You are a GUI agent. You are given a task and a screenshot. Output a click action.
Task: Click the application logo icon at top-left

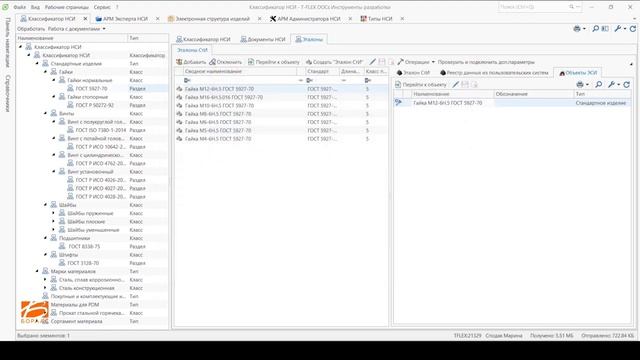click(5, 7)
